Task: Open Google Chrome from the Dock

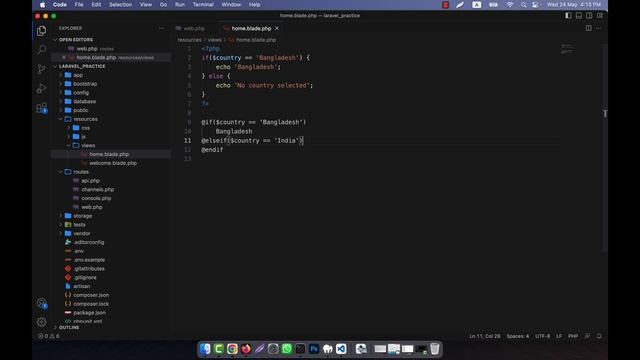Action: (x=232, y=349)
